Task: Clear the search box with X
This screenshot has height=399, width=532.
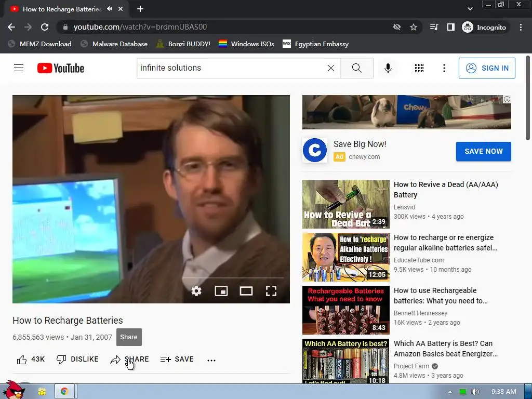Action: 331,68
